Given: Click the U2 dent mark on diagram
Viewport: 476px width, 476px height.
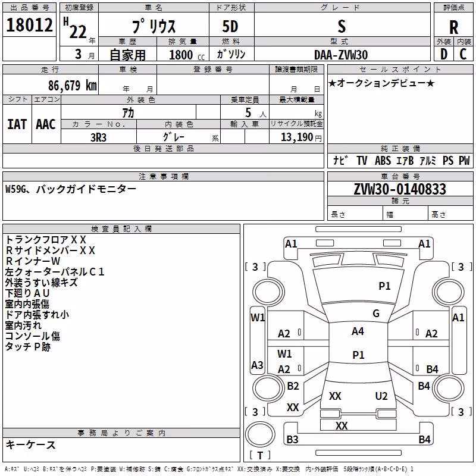Looking at the screenshot, I should [381, 396].
